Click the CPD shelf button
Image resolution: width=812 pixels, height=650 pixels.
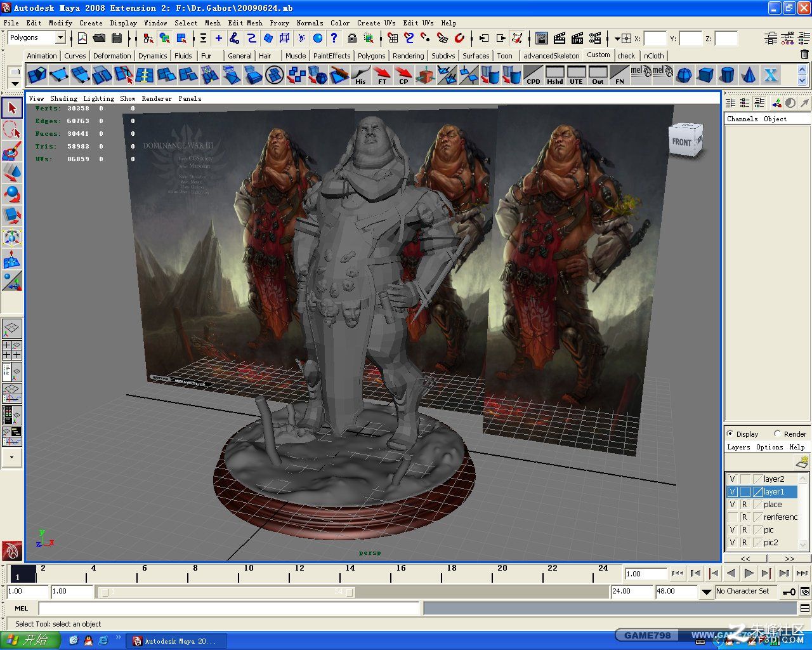[x=534, y=75]
